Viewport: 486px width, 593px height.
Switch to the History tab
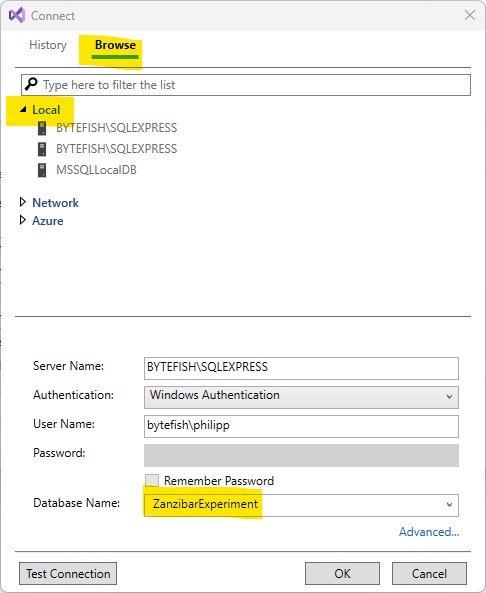tap(48, 45)
